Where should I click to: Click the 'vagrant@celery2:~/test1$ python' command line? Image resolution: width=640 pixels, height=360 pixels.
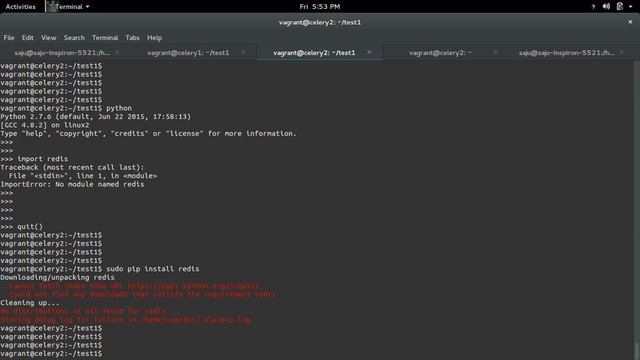coord(66,108)
